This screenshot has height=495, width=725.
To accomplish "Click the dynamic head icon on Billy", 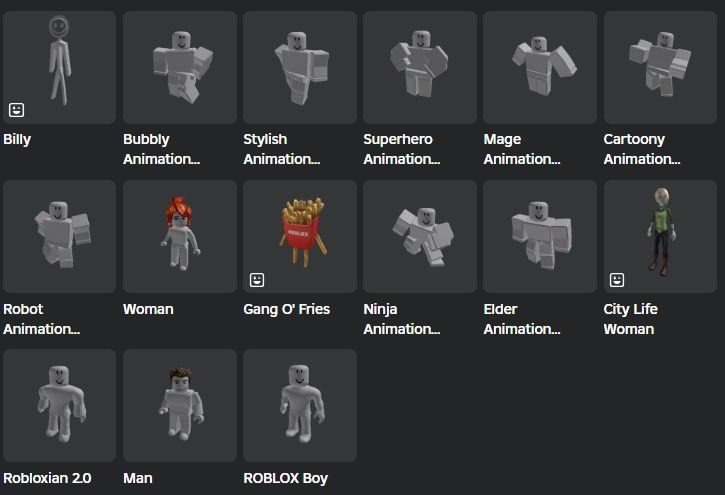I will point(17,110).
